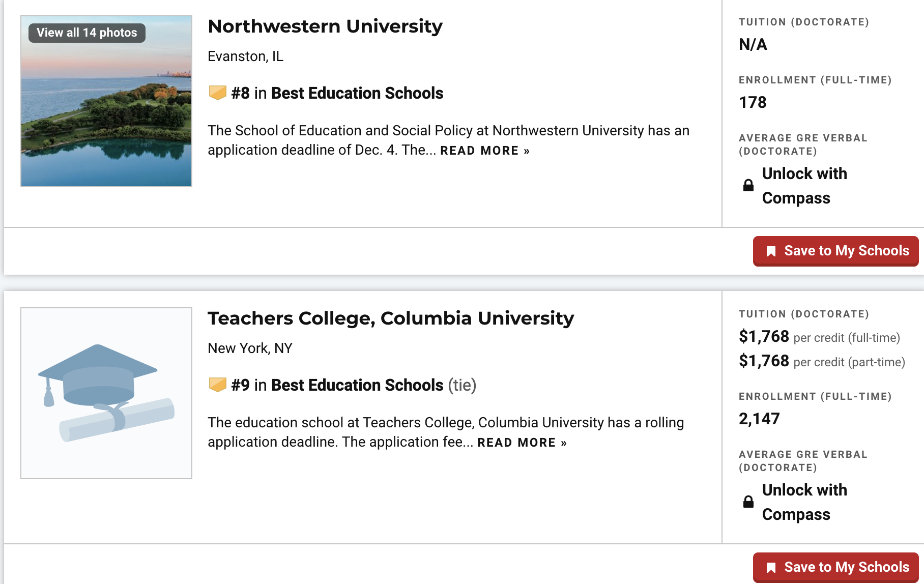The width and height of the screenshot is (924, 584).
Task: Click Unlock with Compass for Teachers College
Action: pyautogui.click(x=804, y=502)
